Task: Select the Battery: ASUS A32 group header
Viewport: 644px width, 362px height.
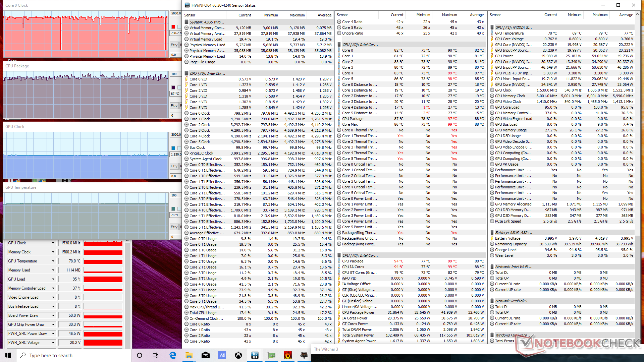Action: [562, 233]
